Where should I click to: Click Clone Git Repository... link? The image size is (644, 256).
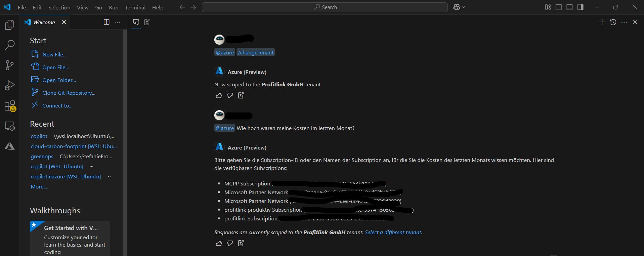(69, 93)
